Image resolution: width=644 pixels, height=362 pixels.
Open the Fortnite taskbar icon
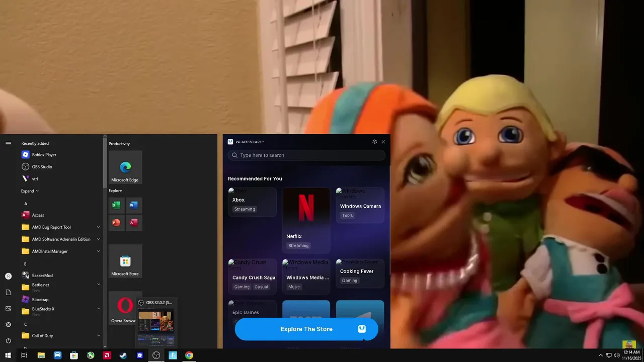tap(173, 355)
